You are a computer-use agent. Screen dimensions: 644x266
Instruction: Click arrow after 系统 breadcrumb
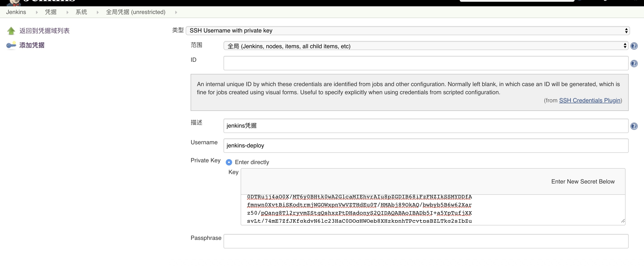98,12
